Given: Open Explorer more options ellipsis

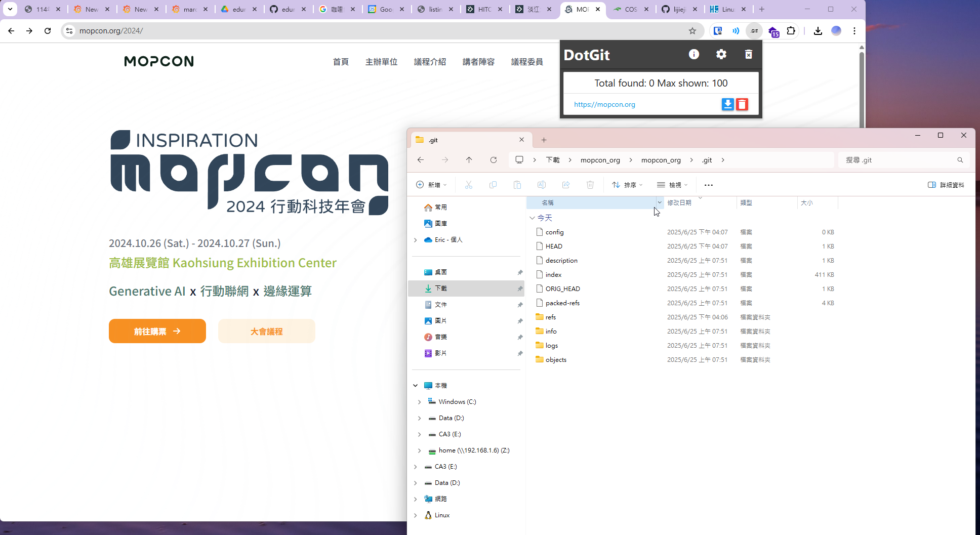Looking at the screenshot, I should tap(709, 185).
